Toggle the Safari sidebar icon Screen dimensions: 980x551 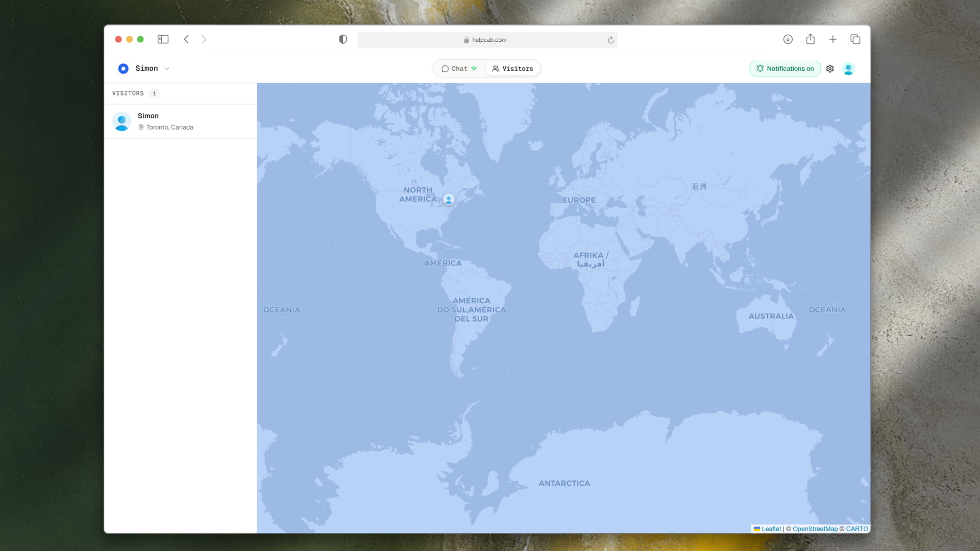coord(163,39)
